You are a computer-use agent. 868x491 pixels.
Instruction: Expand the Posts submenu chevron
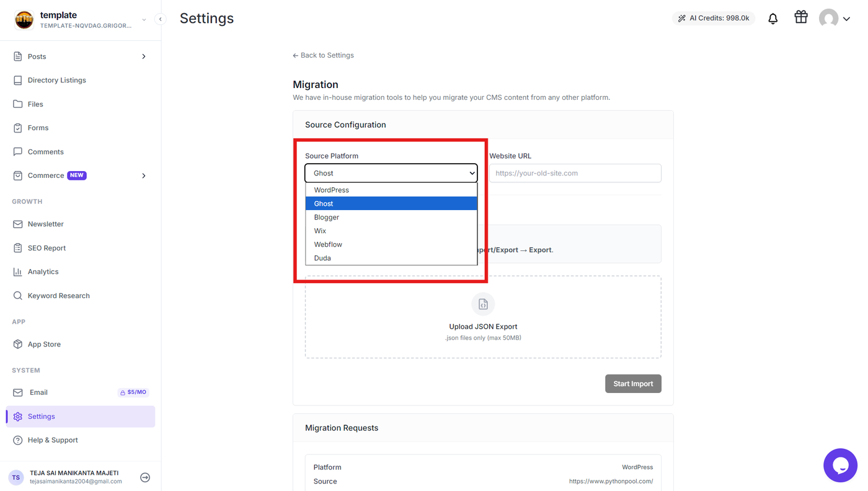(x=144, y=56)
